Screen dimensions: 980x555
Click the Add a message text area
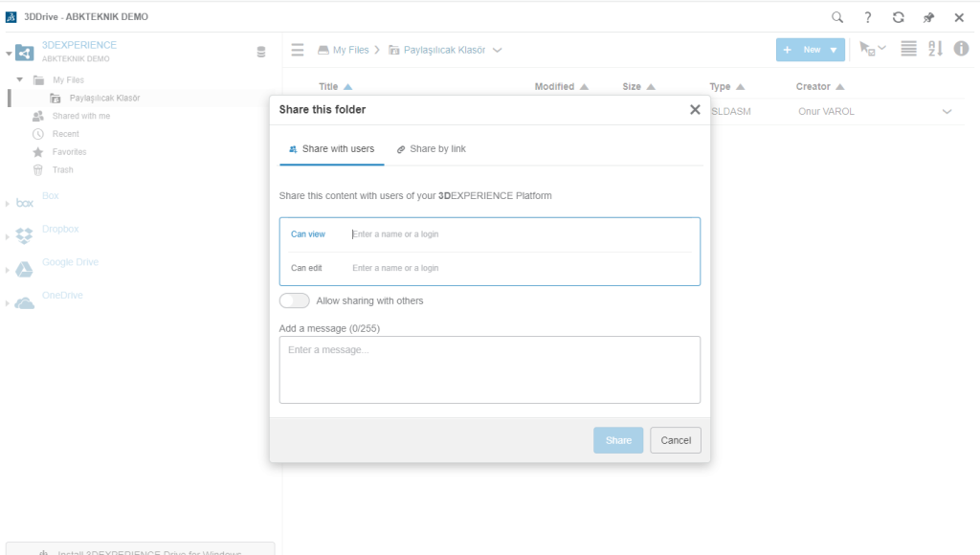489,369
